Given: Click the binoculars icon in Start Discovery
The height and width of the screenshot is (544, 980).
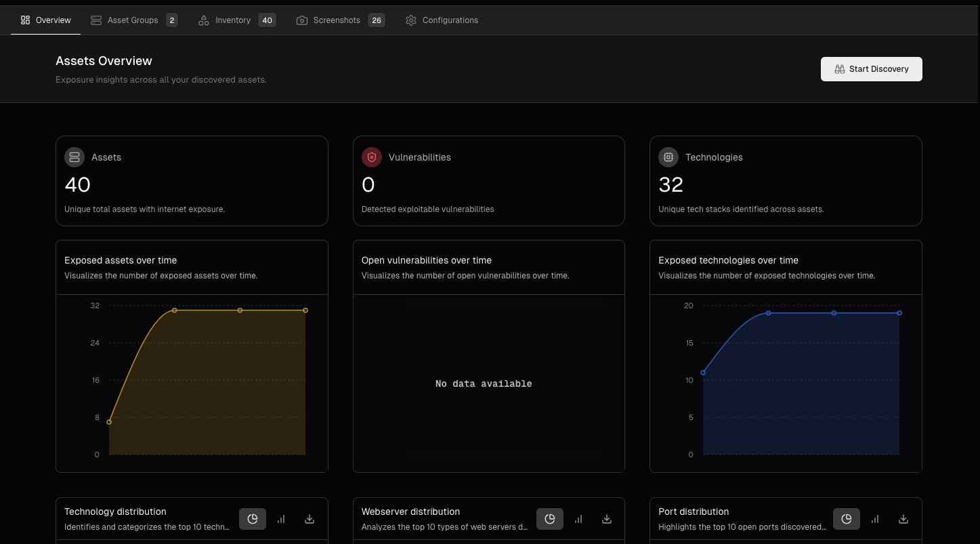Looking at the screenshot, I should (x=840, y=69).
